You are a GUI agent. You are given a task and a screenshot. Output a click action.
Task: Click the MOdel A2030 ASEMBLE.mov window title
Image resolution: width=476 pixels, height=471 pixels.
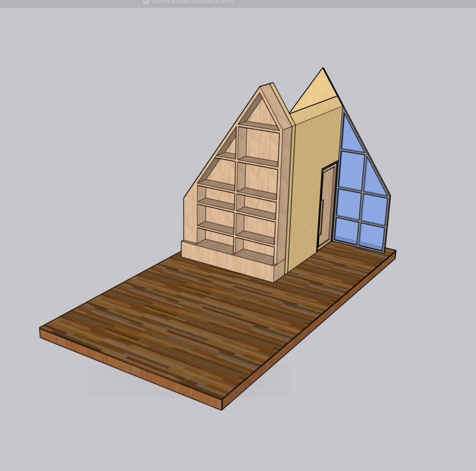pyautogui.click(x=192, y=2)
